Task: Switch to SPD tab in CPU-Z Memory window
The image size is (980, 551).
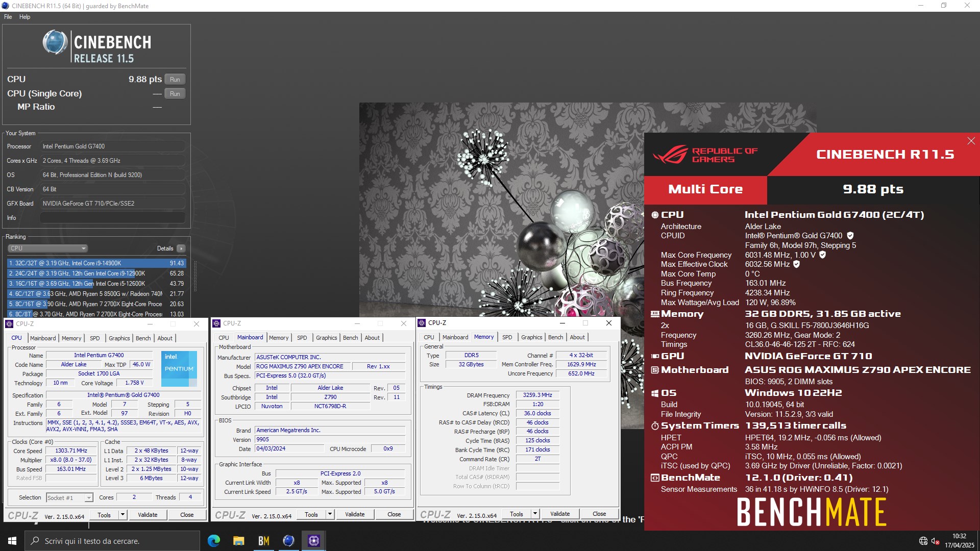Action: pyautogui.click(x=507, y=337)
